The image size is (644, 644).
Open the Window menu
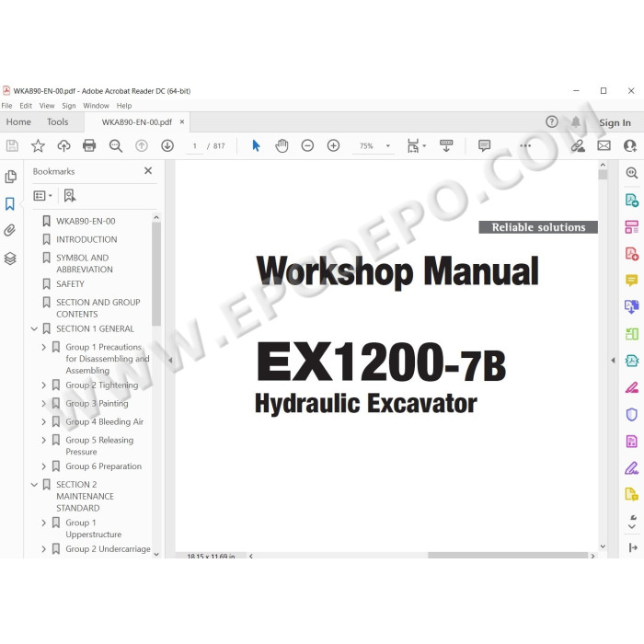click(x=96, y=106)
